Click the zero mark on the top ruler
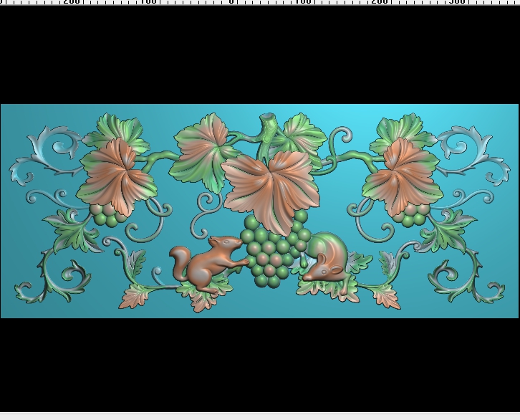Viewport: 520px width, 420px height. [x=231, y=1]
